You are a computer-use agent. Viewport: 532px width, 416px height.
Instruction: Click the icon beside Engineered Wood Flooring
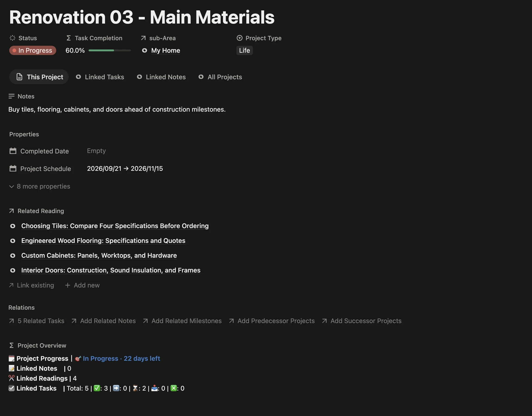[13, 241]
